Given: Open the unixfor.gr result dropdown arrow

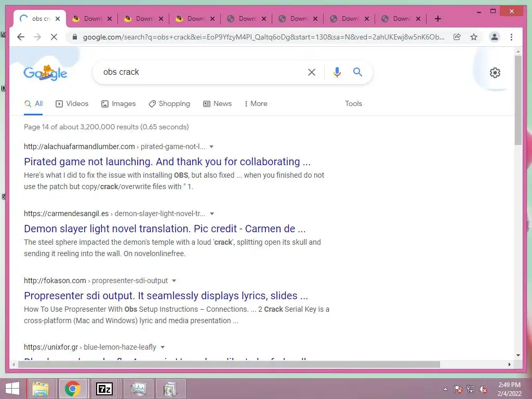Looking at the screenshot, I should click(163, 347).
